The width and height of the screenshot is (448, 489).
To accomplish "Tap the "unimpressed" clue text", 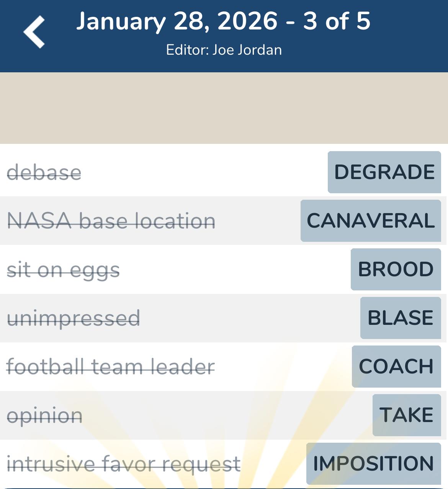I will 74,318.
